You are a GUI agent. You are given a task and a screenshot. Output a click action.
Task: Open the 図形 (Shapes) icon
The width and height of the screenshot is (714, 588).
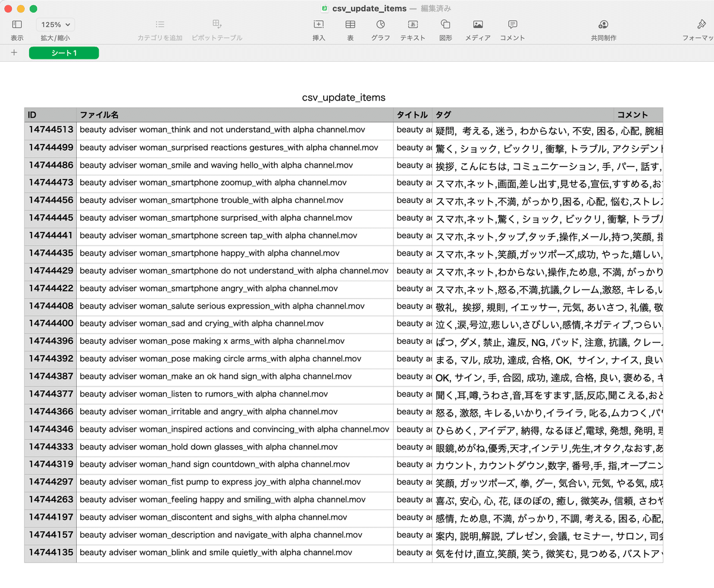[x=444, y=28]
